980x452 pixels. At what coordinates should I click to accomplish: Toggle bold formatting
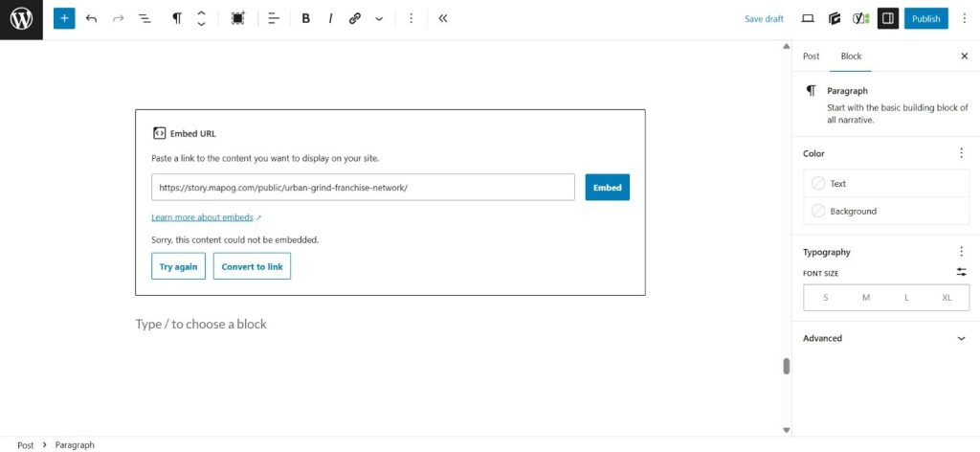(305, 19)
